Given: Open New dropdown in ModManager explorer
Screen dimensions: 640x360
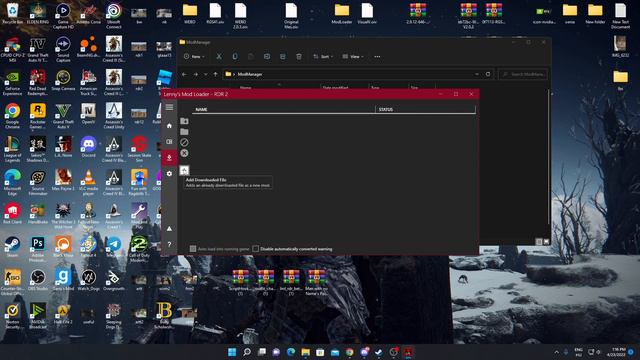Looking at the screenshot, I should (x=194, y=57).
